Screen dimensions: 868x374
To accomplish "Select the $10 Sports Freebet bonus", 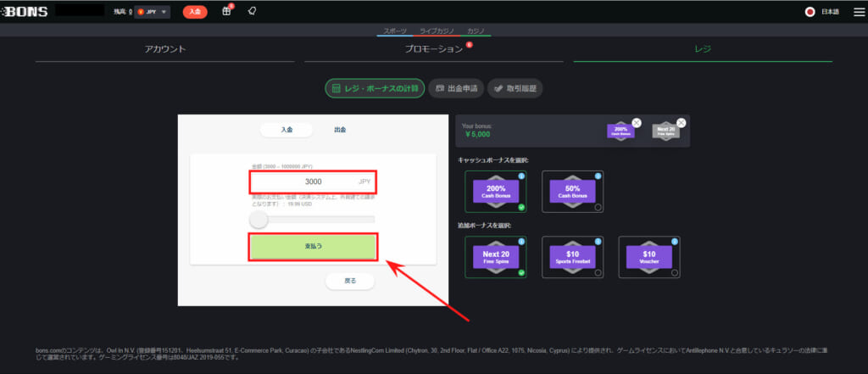I will (x=570, y=257).
